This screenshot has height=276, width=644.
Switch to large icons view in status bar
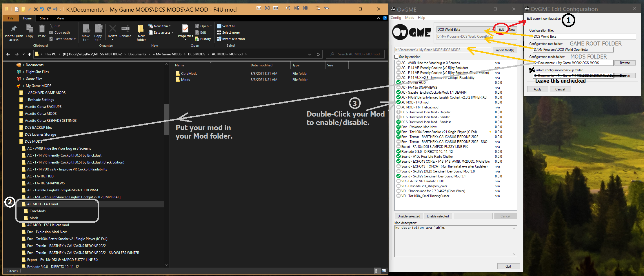[x=384, y=271]
